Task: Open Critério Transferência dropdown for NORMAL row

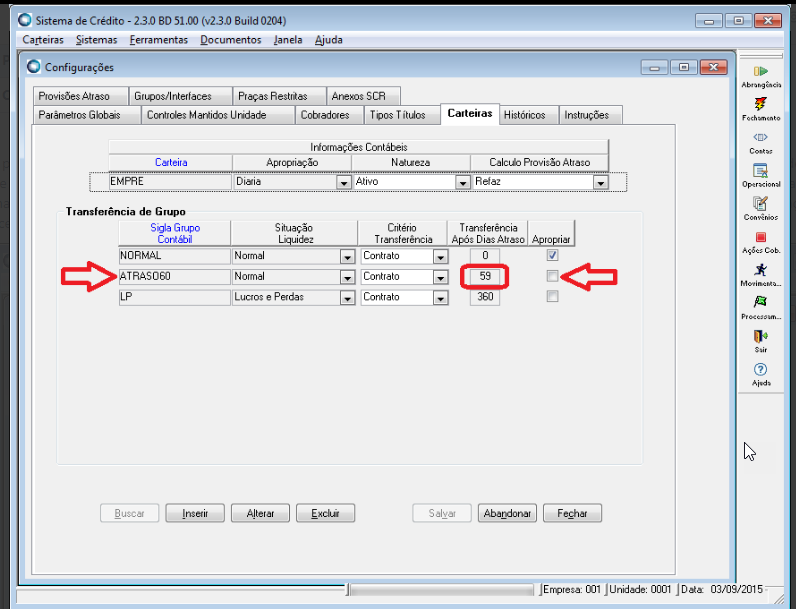Action: [x=440, y=257]
